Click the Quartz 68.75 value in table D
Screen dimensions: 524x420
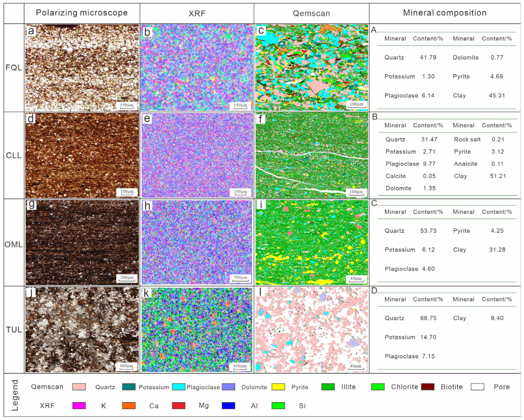coord(428,318)
